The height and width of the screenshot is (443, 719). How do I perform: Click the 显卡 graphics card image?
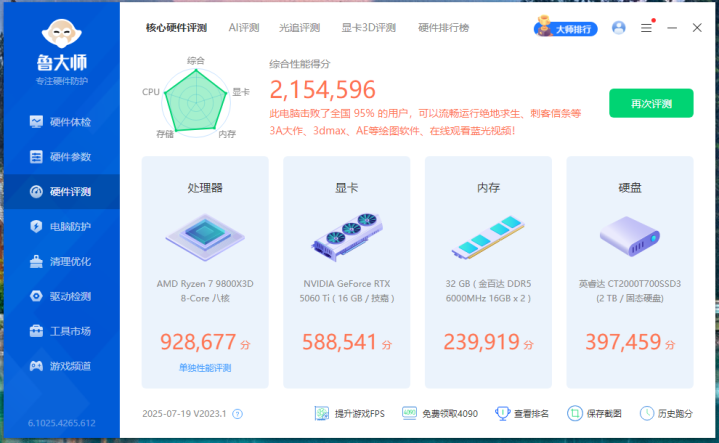tap(347, 238)
